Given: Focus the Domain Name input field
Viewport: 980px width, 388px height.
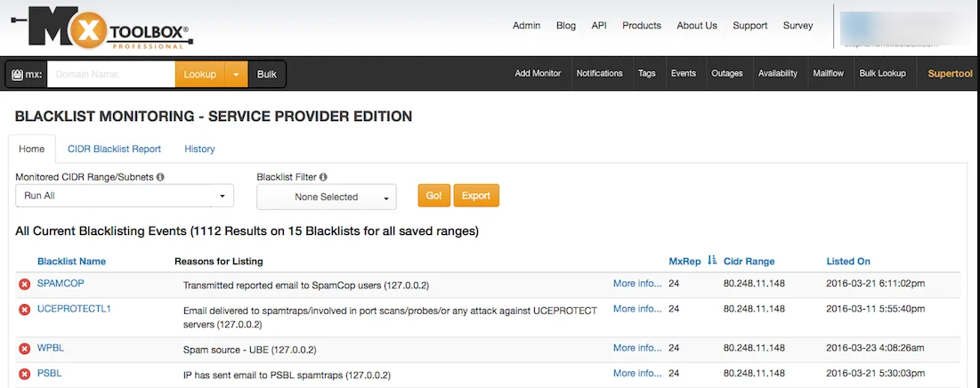Looking at the screenshot, I should coord(111,75).
